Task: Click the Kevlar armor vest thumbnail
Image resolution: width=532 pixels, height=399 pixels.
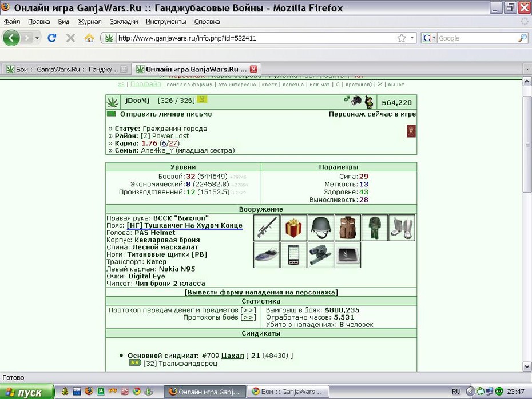Action: click(348, 228)
